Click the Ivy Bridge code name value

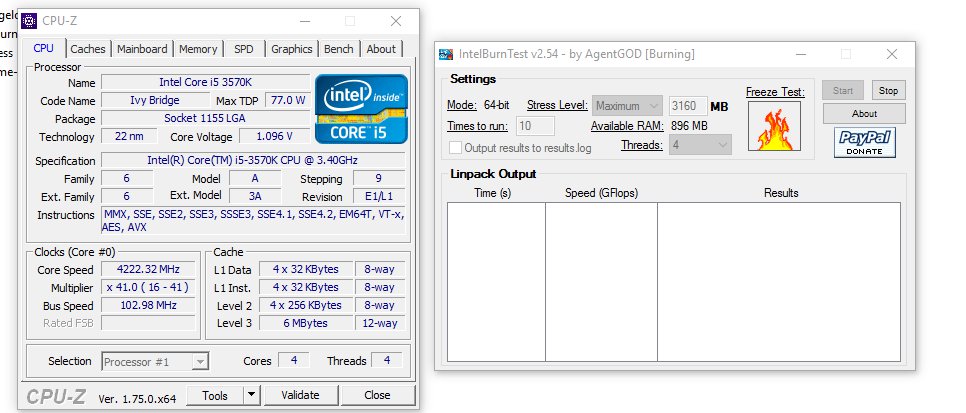coord(155,100)
